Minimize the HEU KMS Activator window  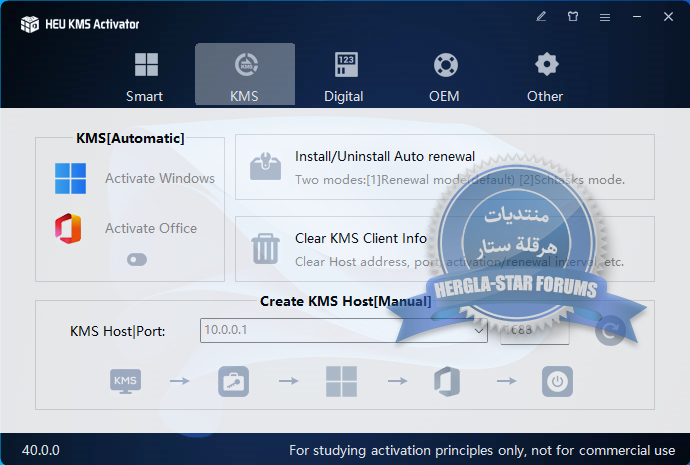637,17
